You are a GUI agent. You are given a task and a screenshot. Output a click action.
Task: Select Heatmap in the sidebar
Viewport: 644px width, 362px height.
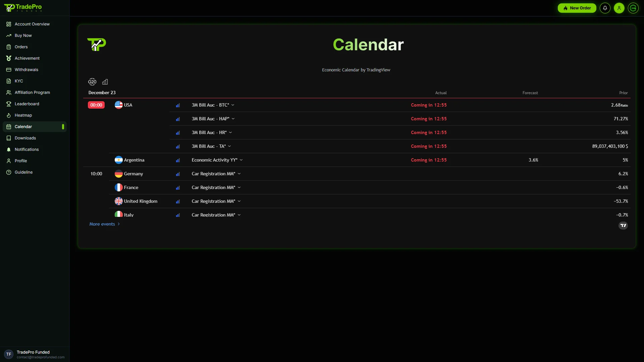[x=35, y=115]
